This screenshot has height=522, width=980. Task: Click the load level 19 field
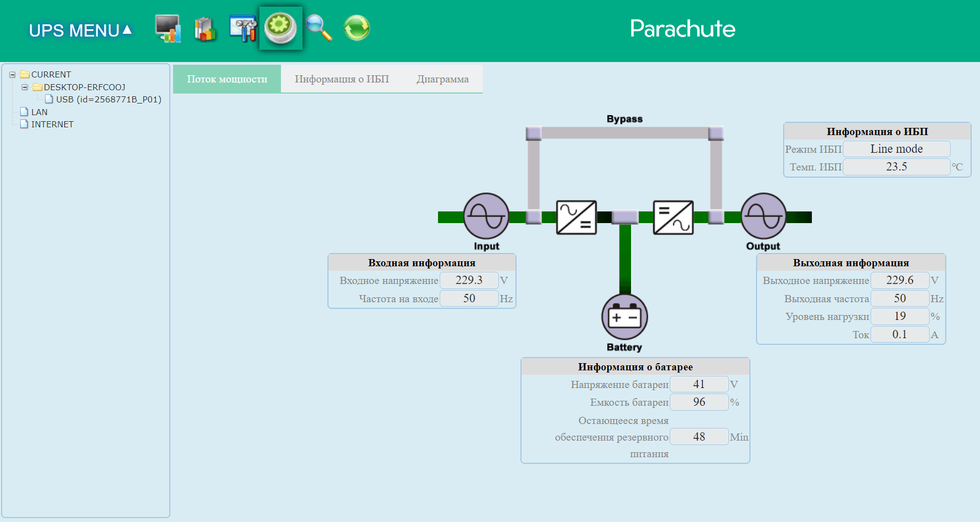(900, 317)
